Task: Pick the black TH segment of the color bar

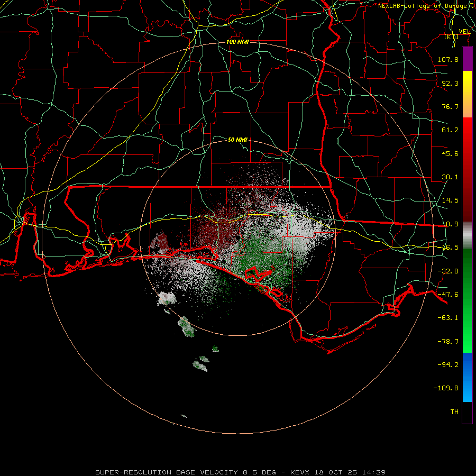Action: (x=467, y=412)
